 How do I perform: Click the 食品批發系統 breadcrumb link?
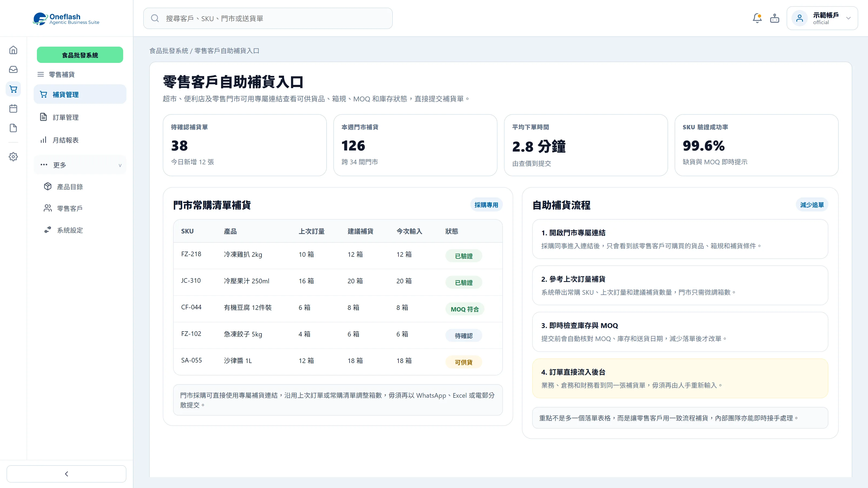coord(168,51)
